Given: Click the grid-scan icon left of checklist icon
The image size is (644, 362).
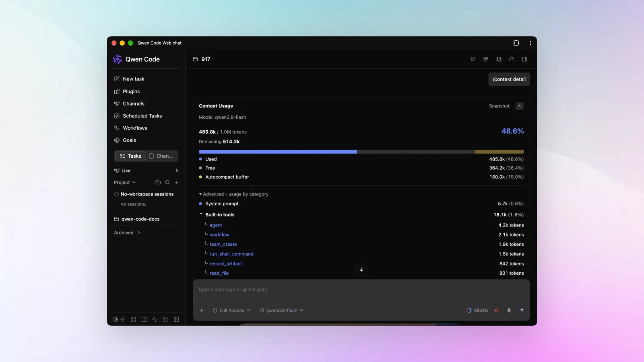Looking at the screenshot, I should (x=473, y=59).
